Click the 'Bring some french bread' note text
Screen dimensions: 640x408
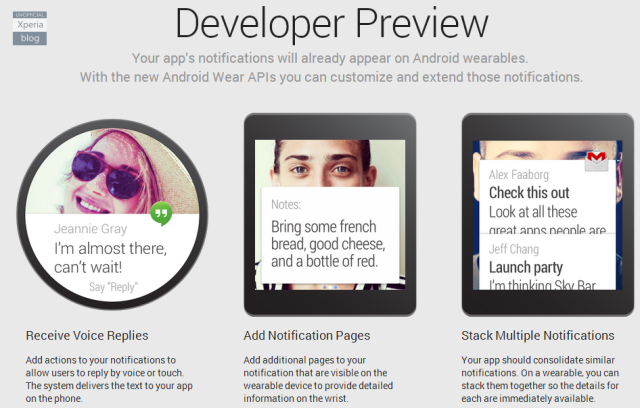[328, 244]
